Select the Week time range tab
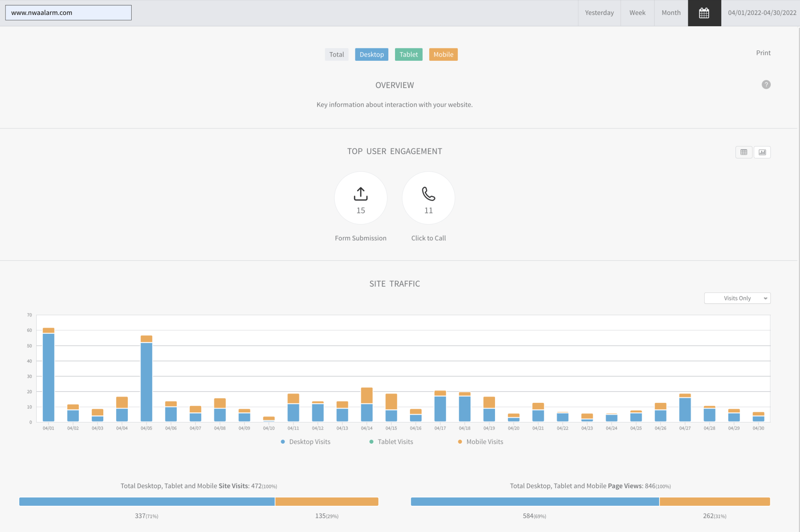800x532 pixels. (x=637, y=13)
